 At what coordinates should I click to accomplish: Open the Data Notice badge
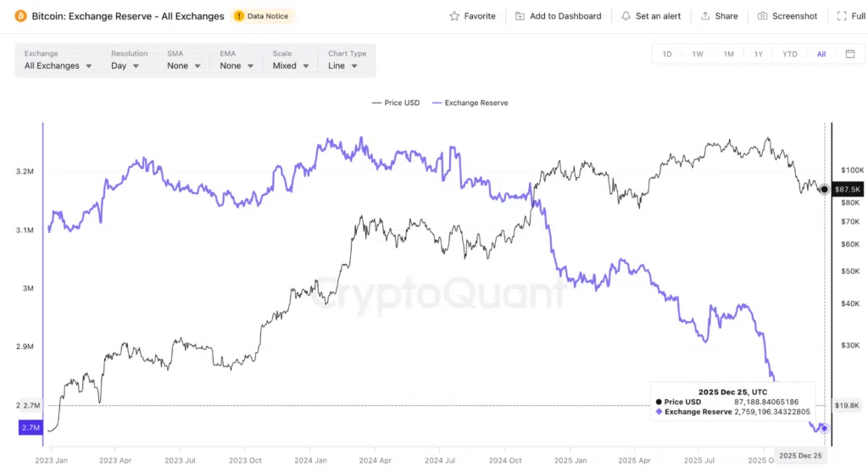coord(261,16)
